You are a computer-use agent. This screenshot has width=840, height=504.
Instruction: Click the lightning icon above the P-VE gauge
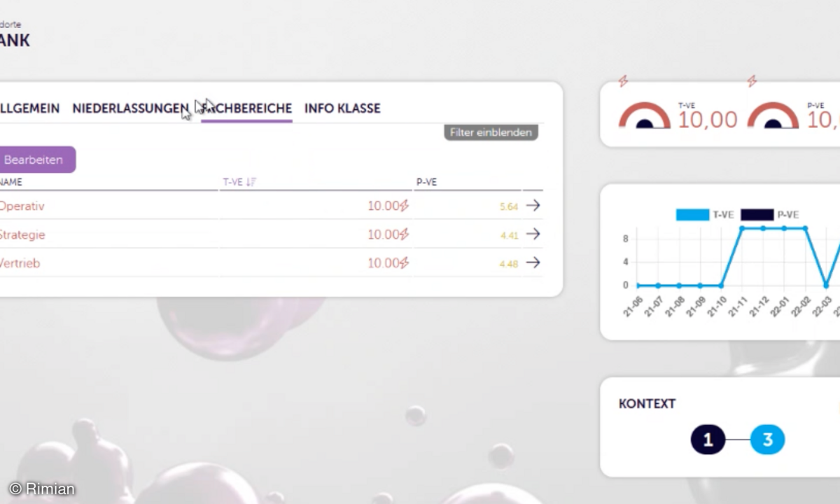752,81
